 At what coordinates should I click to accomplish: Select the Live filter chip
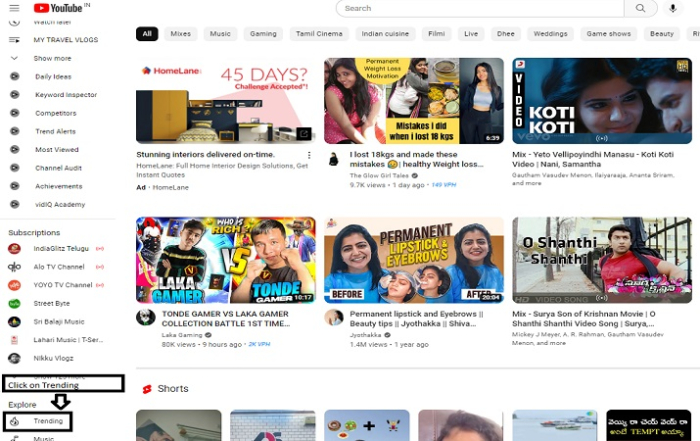(x=471, y=33)
